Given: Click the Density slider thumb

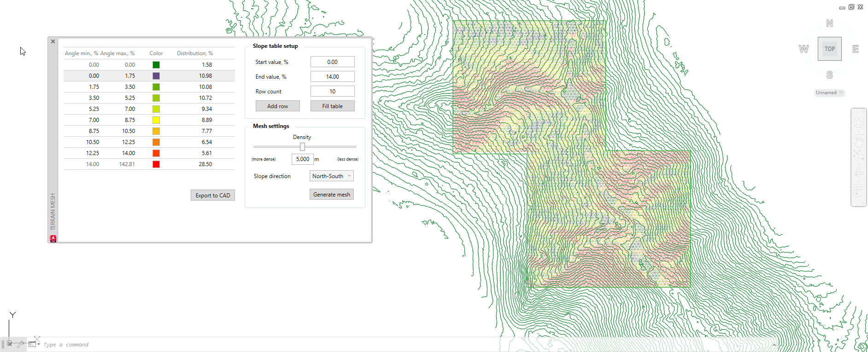Looking at the screenshot, I should pos(302,146).
